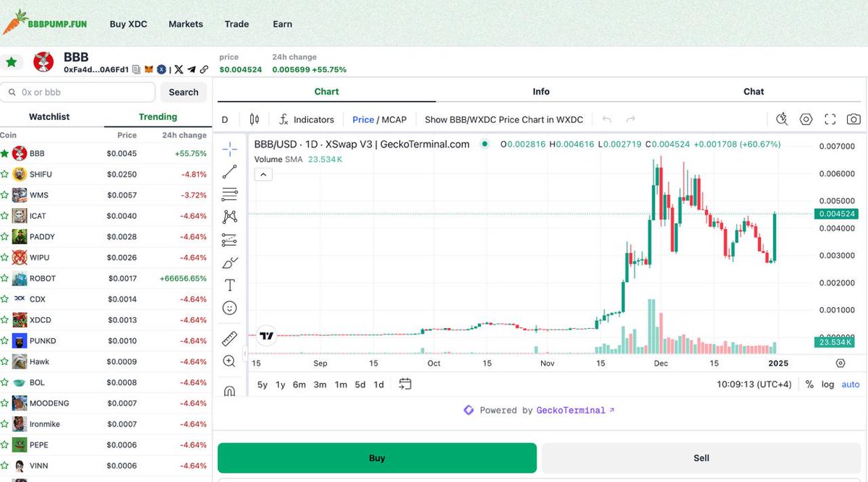Click the Search button
Screen dimensions: 868x482
tap(184, 92)
